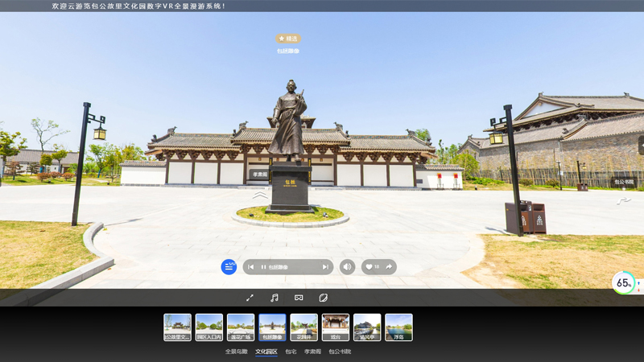Click the leaf-shaped icon in the toolbar
This screenshot has height=362, width=644.
323,298
